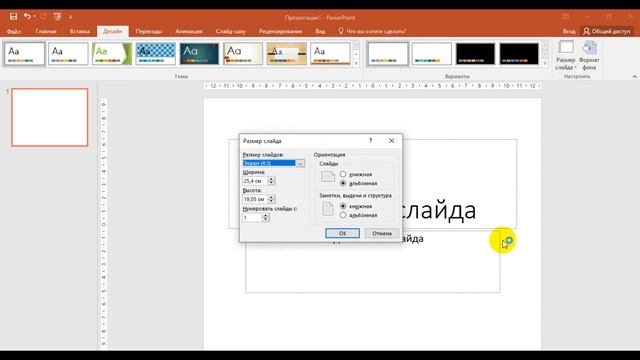640x360 pixels.
Task: Switch to the Анимация ribbon tab
Action: [x=189, y=31]
